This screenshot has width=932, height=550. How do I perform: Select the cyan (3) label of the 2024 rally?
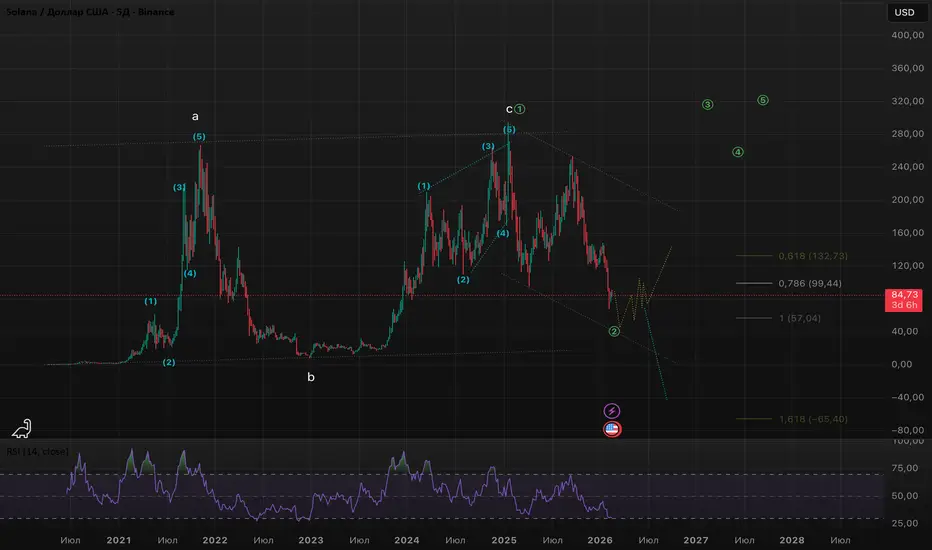tap(488, 146)
